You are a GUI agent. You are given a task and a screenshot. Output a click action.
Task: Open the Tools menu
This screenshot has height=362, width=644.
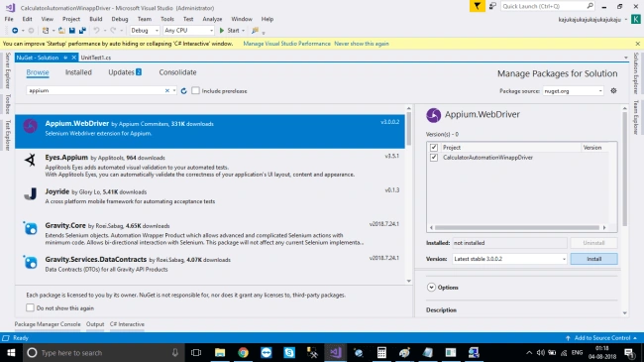coord(167,19)
